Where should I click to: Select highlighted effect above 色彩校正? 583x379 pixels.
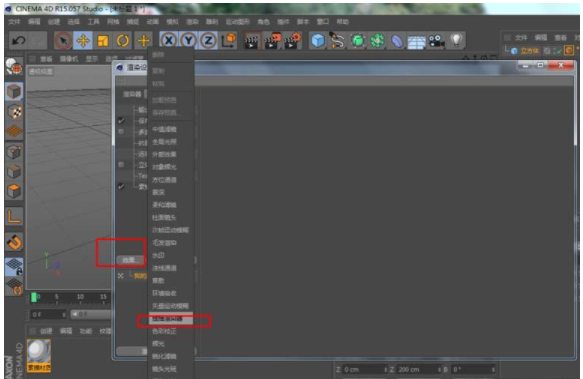click(x=171, y=319)
